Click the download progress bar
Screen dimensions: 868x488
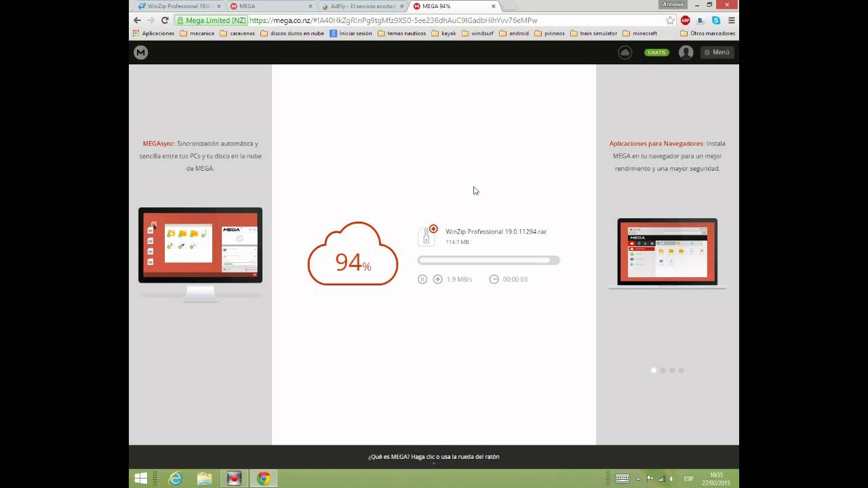(489, 260)
